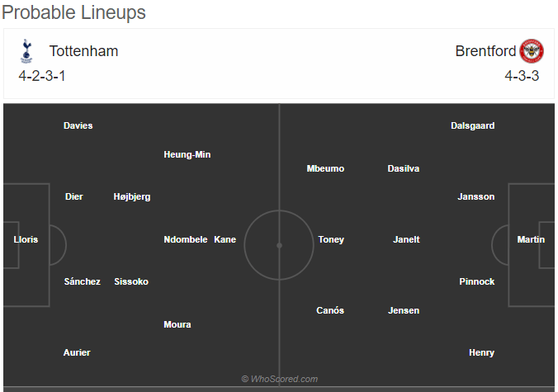Click the Brentford club crest icon
The height and width of the screenshot is (392, 558).
[532, 51]
